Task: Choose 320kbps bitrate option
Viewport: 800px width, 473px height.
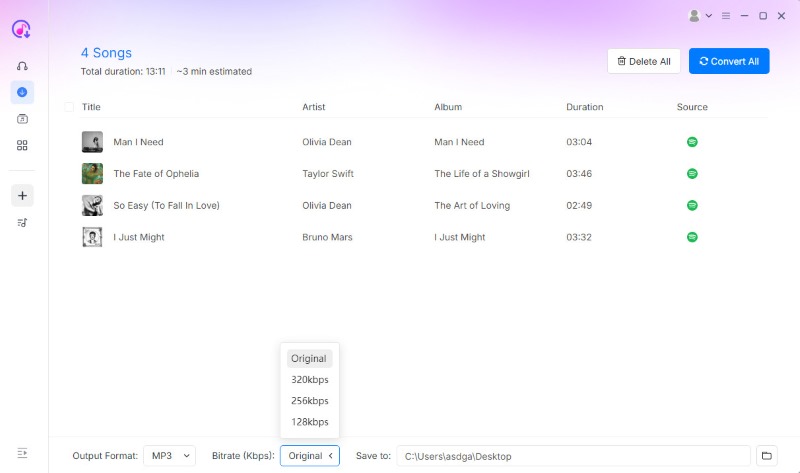Action: pyautogui.click(x=309, y=380)
